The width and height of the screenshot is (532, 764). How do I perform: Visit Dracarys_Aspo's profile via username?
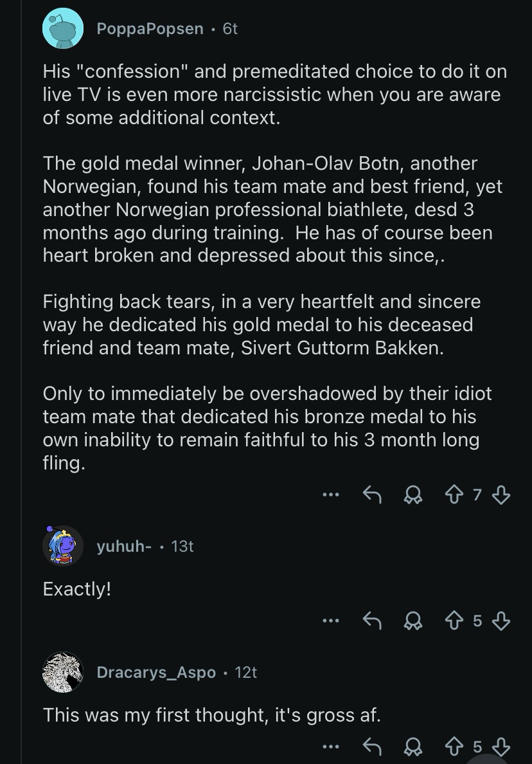156,672
